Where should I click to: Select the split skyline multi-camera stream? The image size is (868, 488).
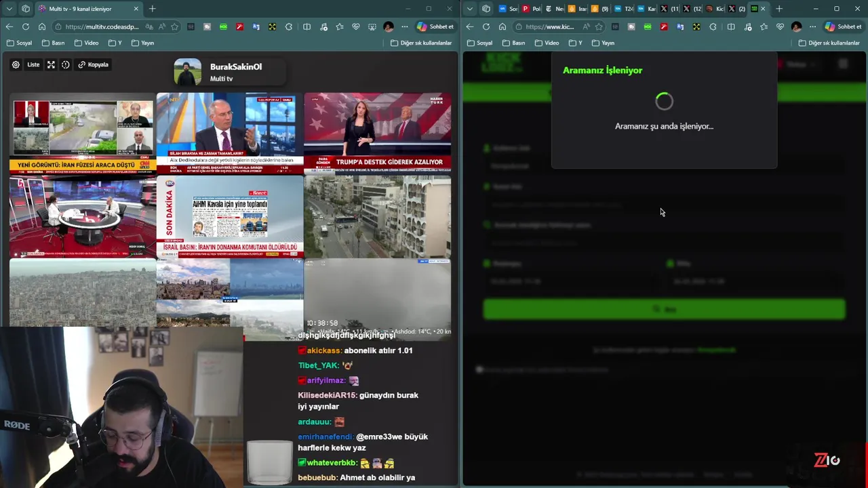(x=230, y=298)
